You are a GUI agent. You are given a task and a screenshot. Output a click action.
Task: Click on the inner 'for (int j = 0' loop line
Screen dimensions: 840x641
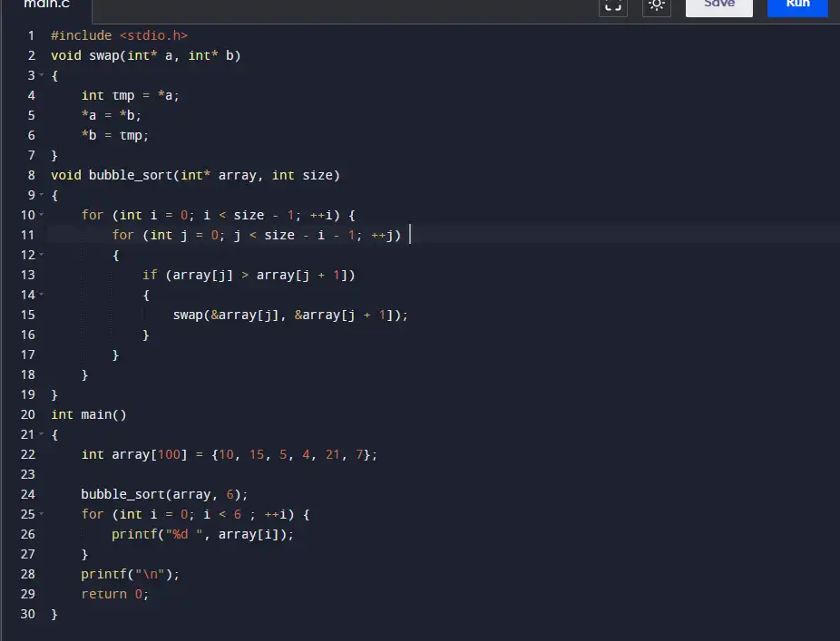[257, 235]
